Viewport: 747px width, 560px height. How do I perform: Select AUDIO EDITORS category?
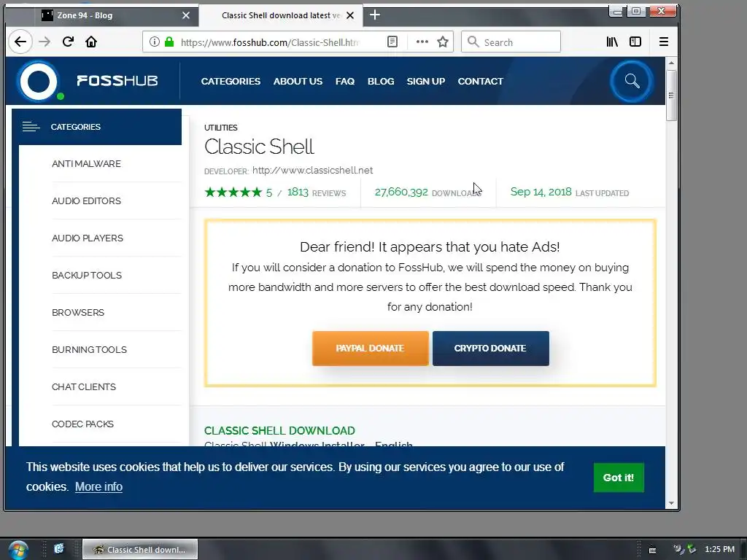86,201
